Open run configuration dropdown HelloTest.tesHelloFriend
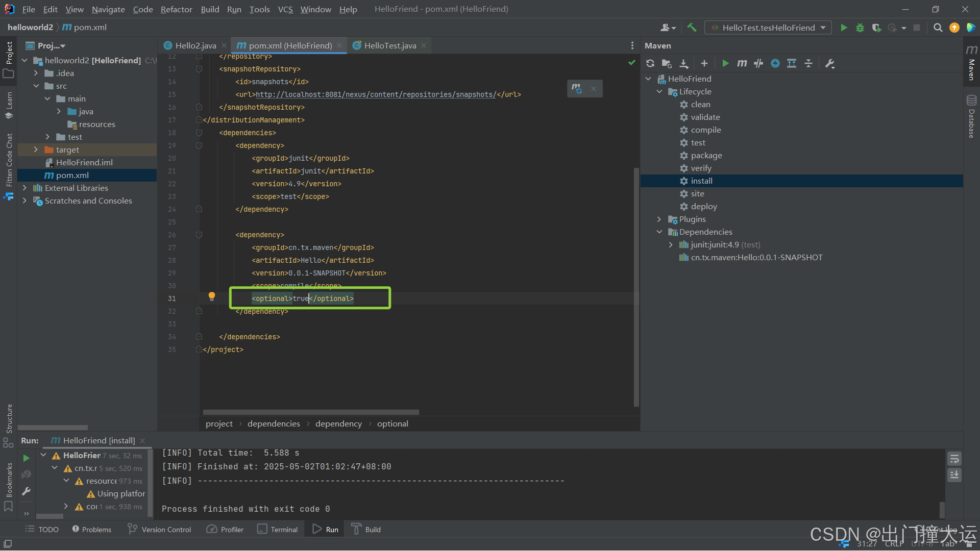This screenshot has width=980, height=551. pyautogui.click(x=768, y=28)
